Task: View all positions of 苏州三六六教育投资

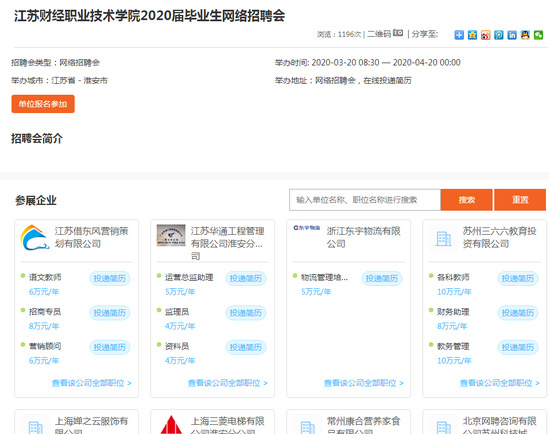Action: tap(500, 383)
